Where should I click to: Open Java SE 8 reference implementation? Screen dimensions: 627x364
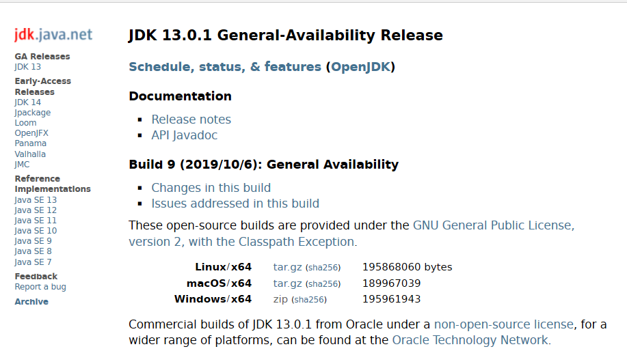coord(34,251)
